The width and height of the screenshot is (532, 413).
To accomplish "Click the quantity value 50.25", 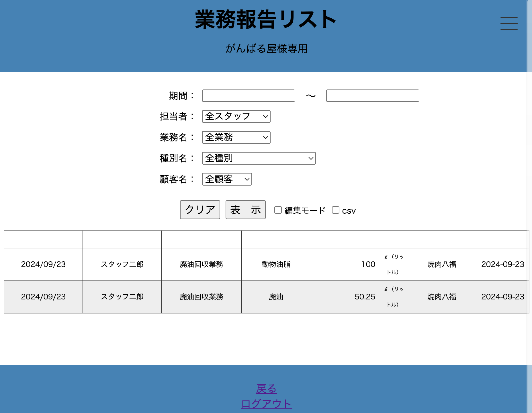I will 365,297.
